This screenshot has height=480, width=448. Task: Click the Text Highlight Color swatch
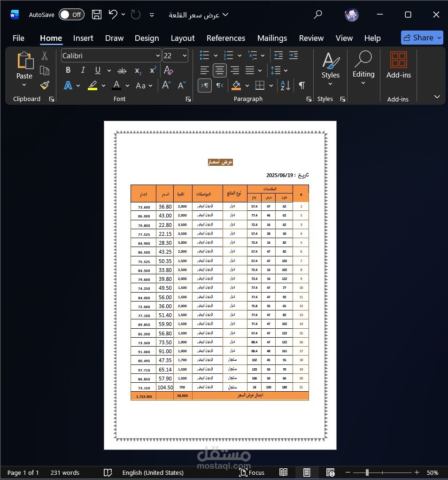click(x=93, y=85)
